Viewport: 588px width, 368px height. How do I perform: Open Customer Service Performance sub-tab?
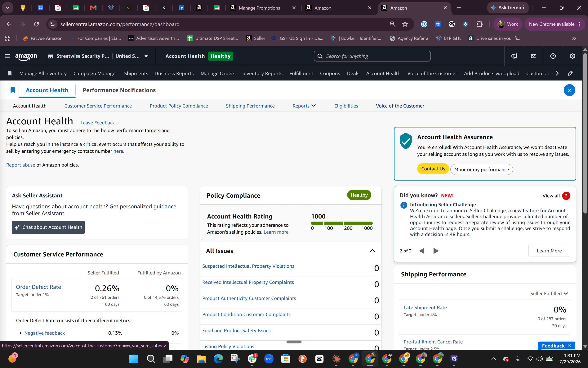click(x=98, y=106)
